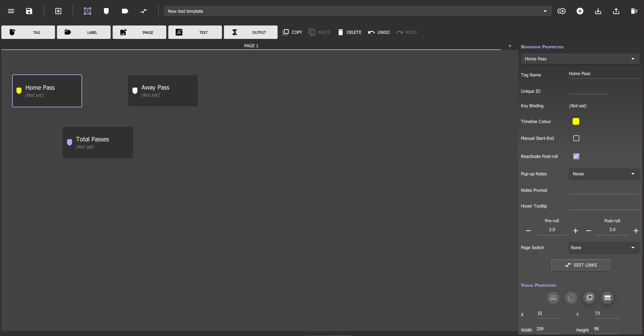Enable the Manual Start-End checkbox
Viewport: 644px width, 336px height.
(576, 138)
